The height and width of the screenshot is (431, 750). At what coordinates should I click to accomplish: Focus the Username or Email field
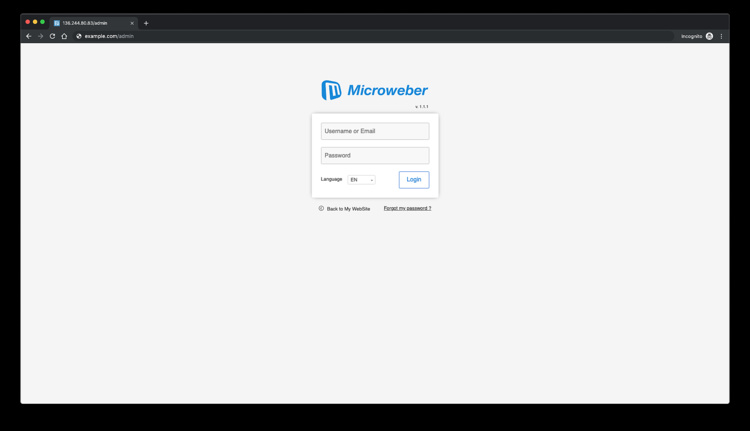(x=375, y=131)
